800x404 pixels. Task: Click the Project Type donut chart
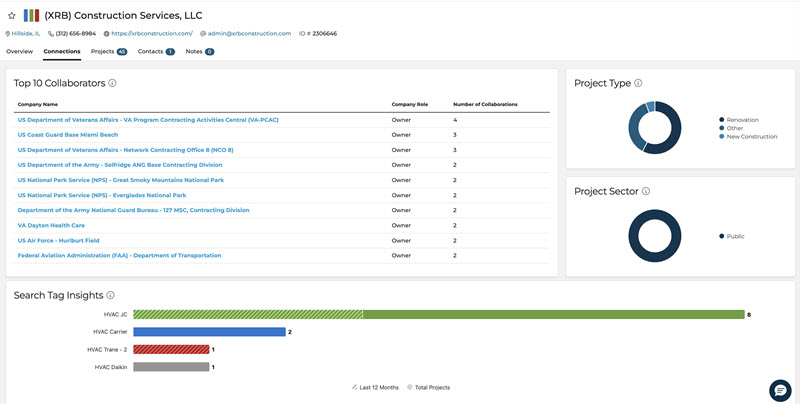tap(655, 128)
